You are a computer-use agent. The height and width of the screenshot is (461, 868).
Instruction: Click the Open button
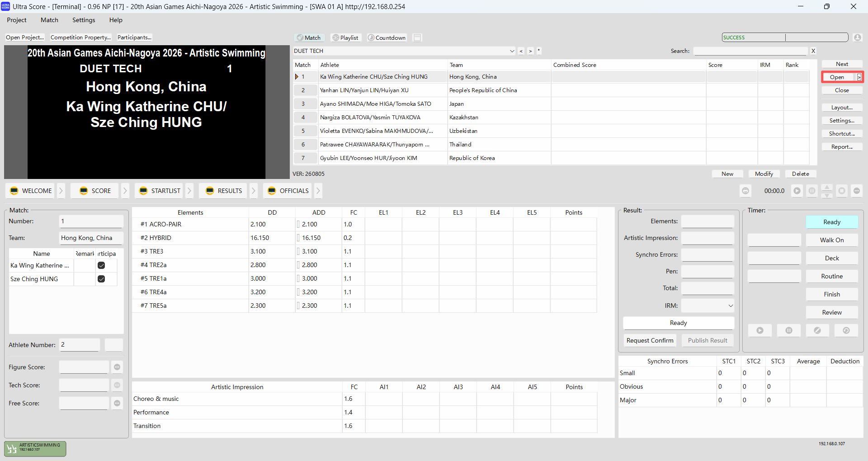(837, 77)
